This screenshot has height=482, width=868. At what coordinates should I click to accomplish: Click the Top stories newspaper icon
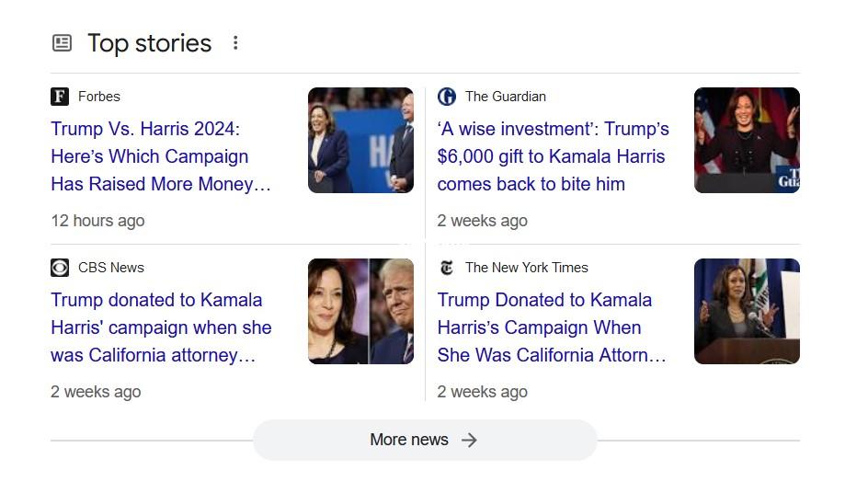pyautogui.click(x=62, y=43)
